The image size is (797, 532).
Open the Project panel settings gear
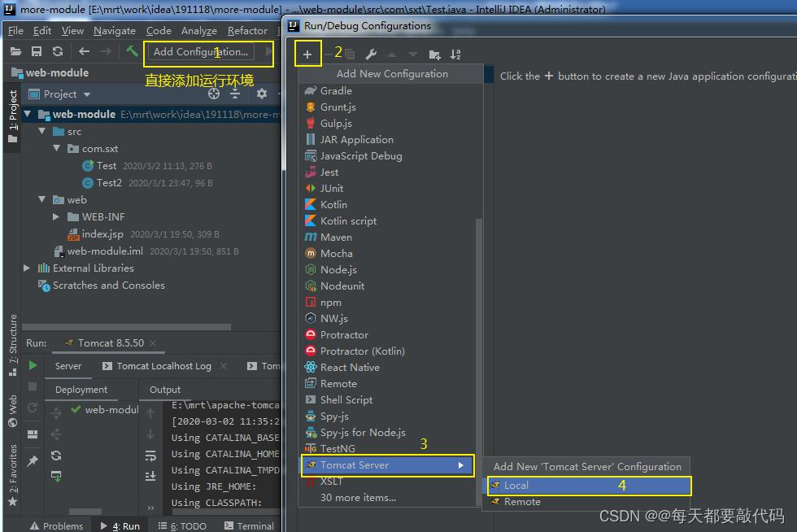tap(262, 94)
